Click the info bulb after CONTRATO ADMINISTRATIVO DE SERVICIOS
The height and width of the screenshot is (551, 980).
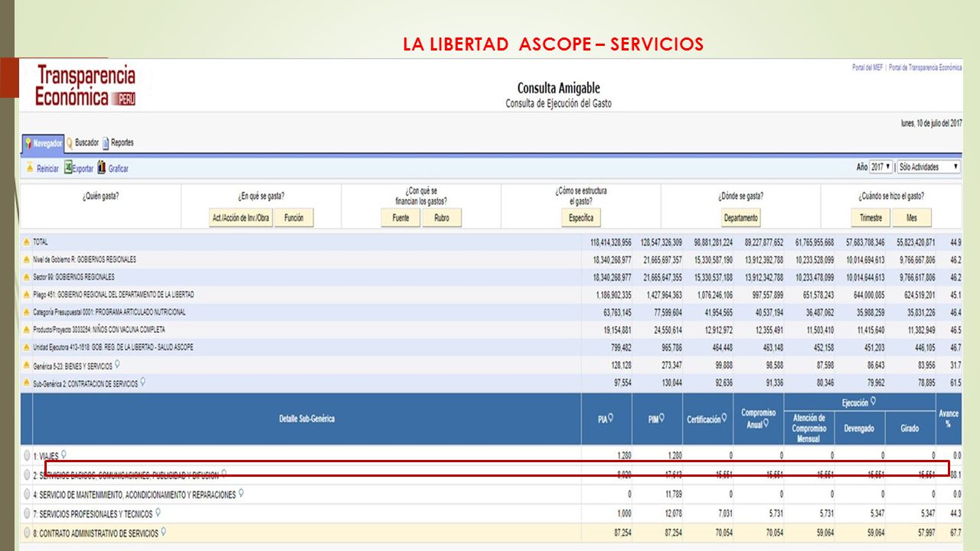click(x=163, y=532)
